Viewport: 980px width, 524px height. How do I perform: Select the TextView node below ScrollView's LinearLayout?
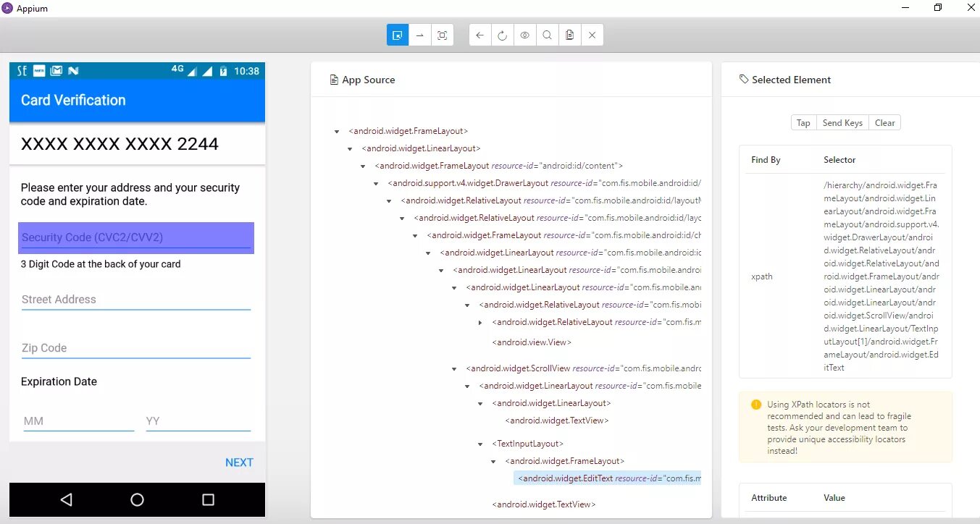pyautogui.click(x=556, y=421)
